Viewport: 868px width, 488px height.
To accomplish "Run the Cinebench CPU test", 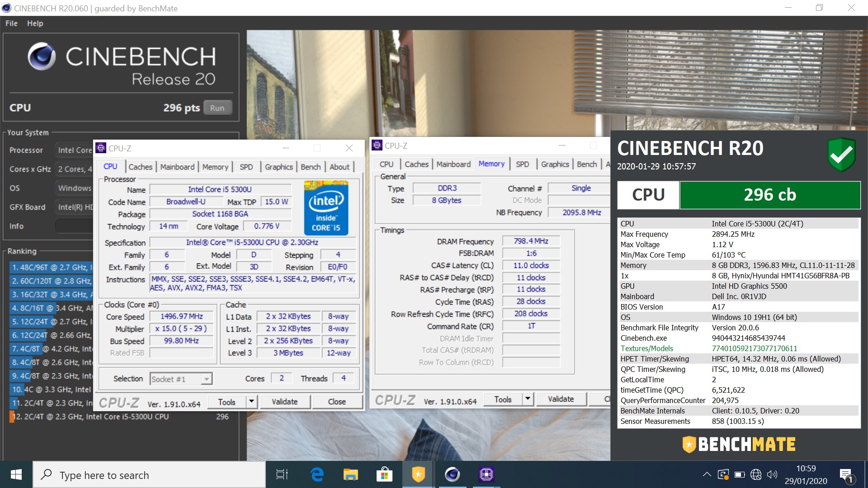I will click(x=217, y=108).
